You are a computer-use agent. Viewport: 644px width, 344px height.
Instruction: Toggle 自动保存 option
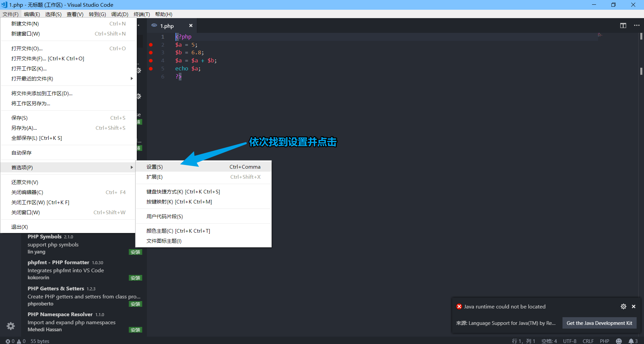68,153
